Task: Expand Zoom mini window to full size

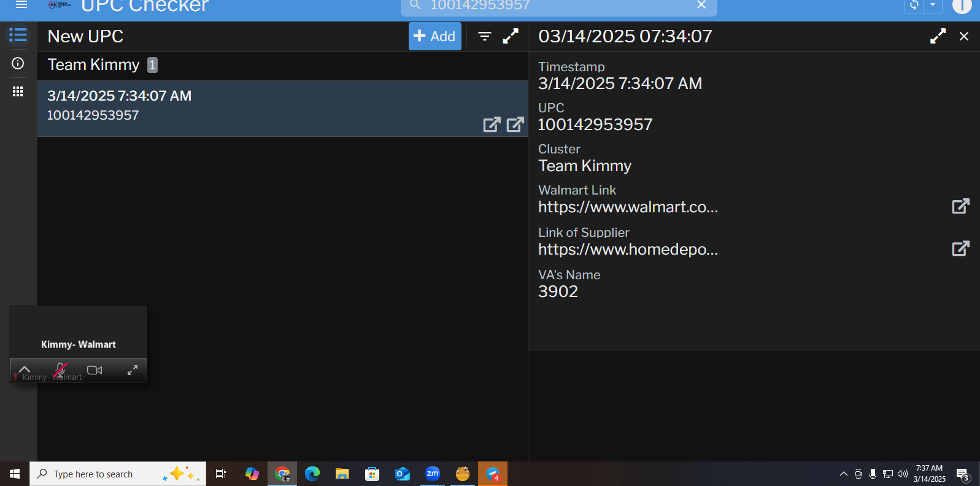Action: tap(132, 370)
